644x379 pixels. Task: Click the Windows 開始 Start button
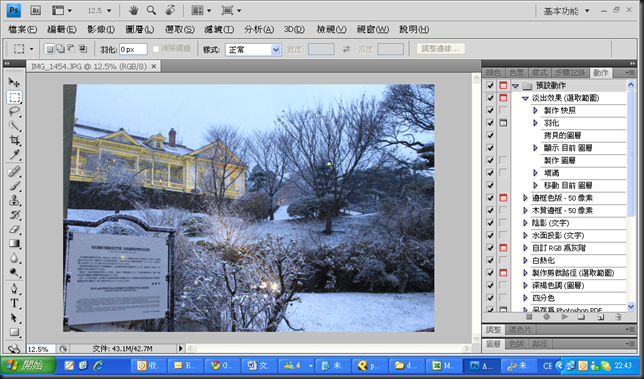pos(28,365)
